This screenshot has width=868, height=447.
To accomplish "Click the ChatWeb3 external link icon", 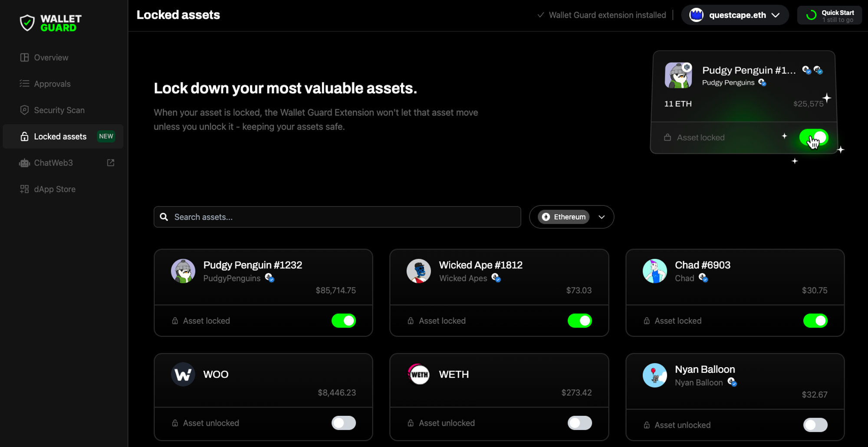I will click(110, 163).
